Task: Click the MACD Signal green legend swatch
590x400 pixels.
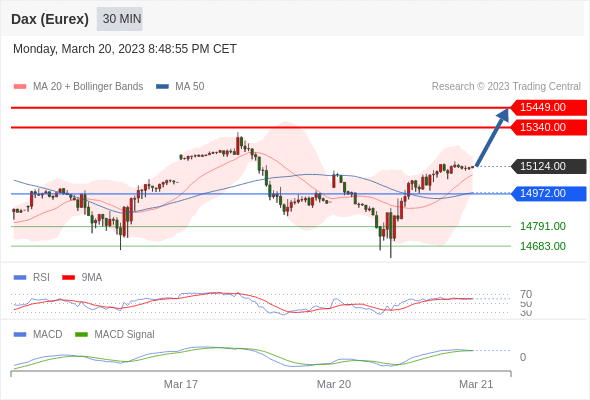Action: (81, 335)
